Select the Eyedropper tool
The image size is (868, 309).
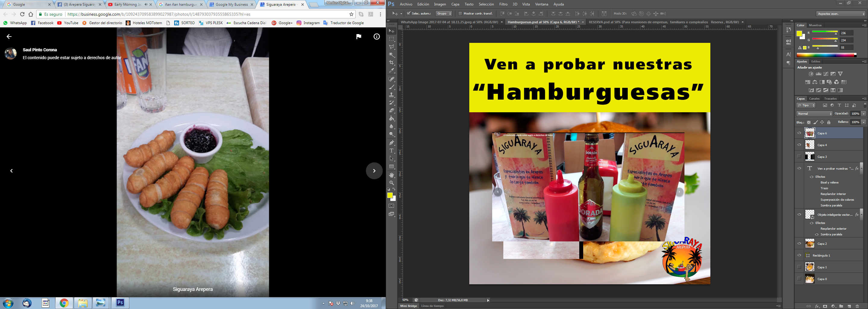[x=392, y=71]
